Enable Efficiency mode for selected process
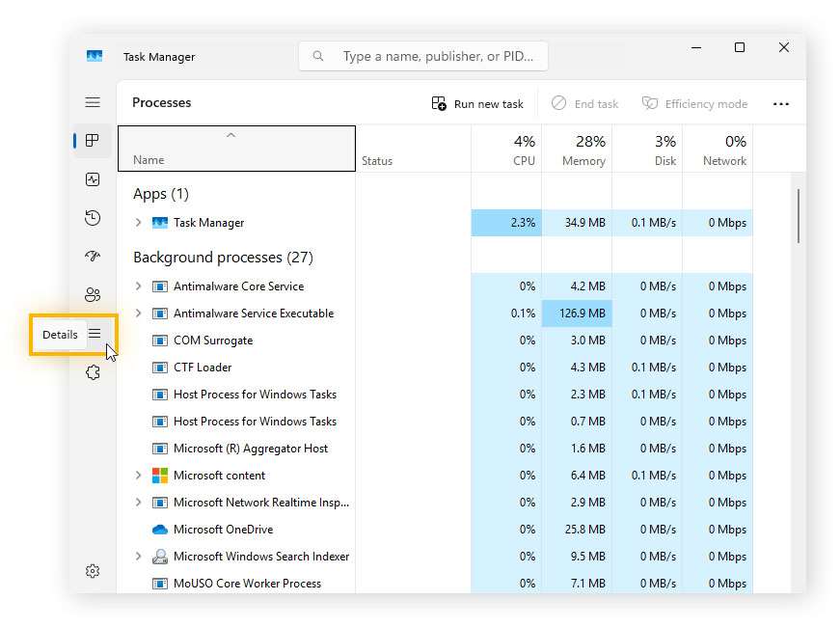The image size is (840, 627). [694, 103]
